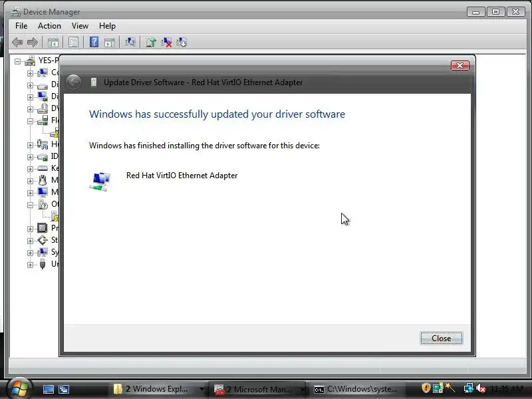Open the Help menu

(107, 26)
